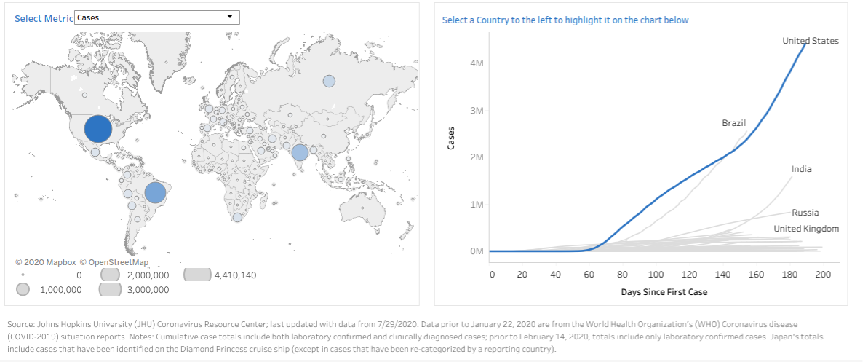This screenshot has width=868, height=362.
Task: Select the Canada bubble on map
Action: (84, 95)
